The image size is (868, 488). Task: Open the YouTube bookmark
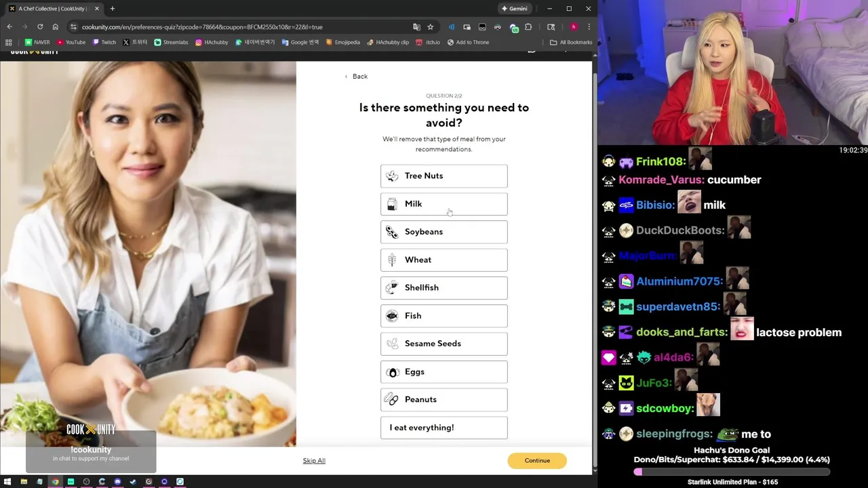[71, 42]
